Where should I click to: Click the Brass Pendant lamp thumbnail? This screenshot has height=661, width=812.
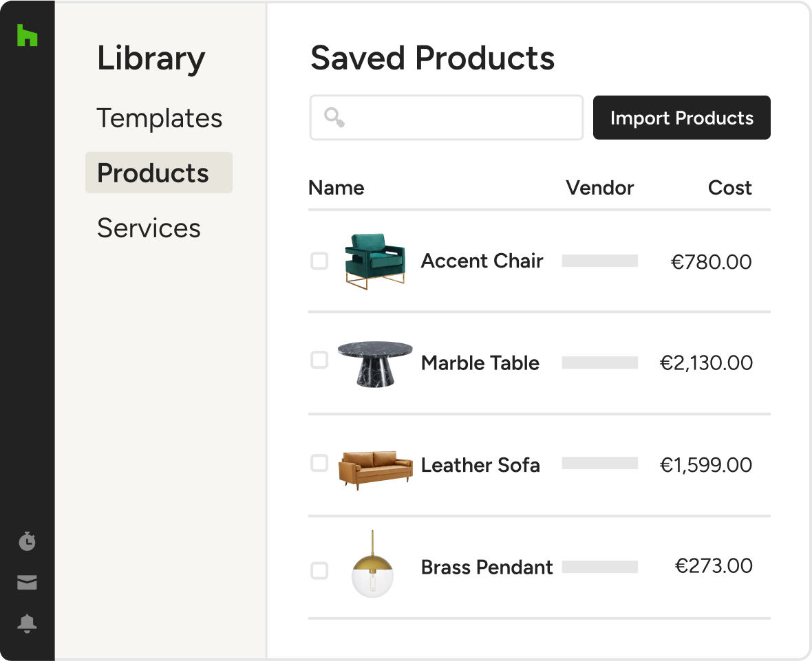click(x=372, y=564)
